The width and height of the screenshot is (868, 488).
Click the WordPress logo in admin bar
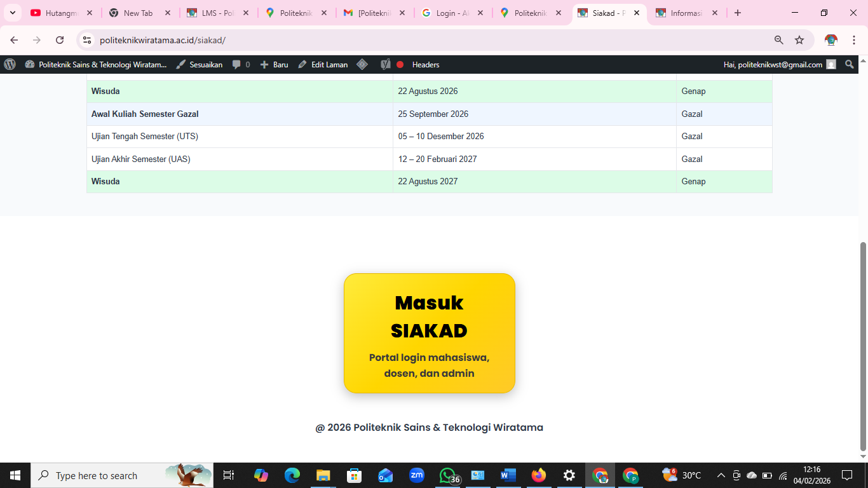[x=10, y=64]
